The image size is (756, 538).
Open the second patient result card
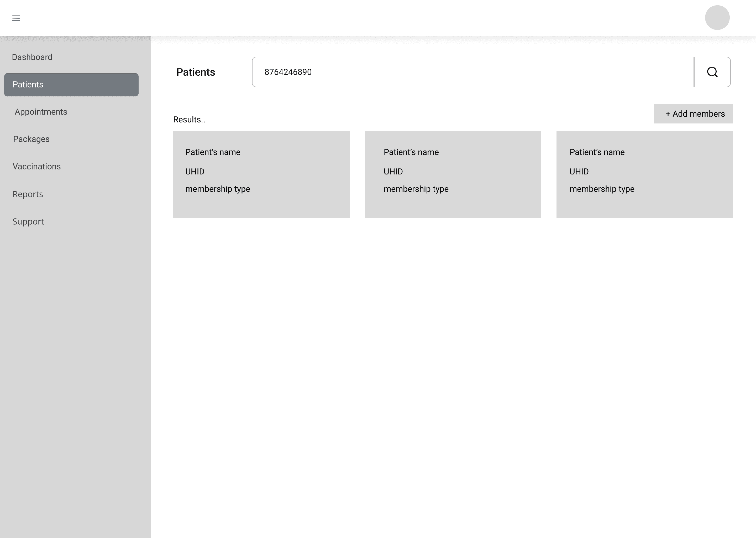[453, 175]
